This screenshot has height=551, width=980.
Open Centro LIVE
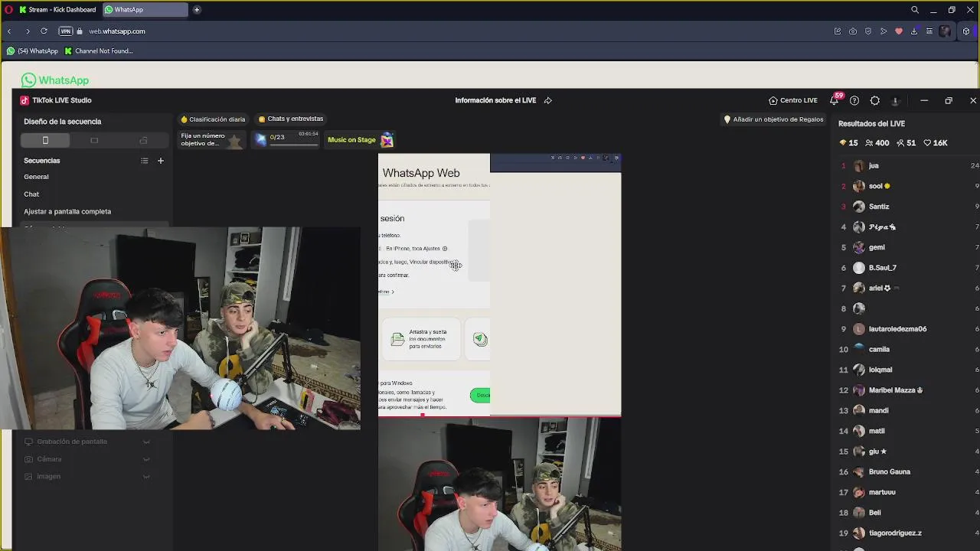[793, 100]
